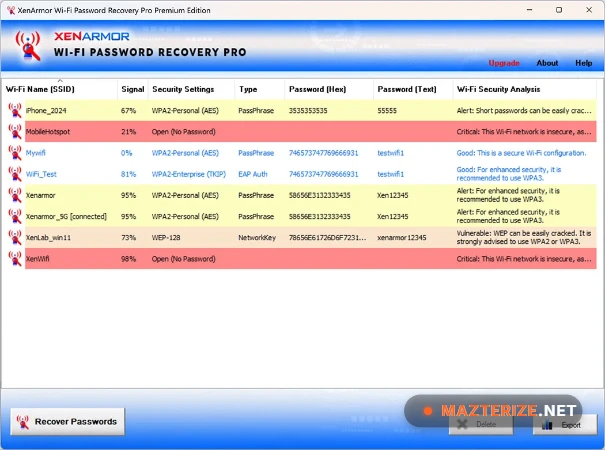This screenshot has width=605, height=450.
Task: Sort by Password (Text) column header
Action: coord(413,89)
